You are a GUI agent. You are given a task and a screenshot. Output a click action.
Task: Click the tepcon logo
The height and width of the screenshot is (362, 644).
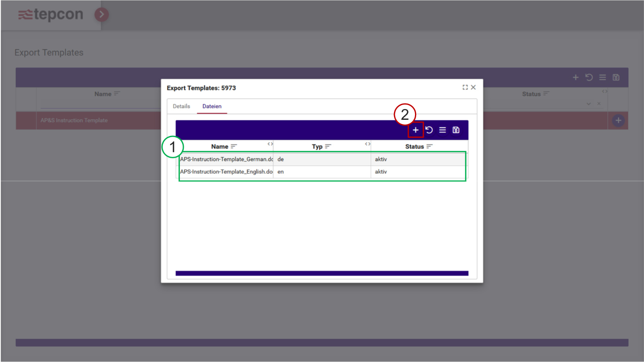pyautogui.click(x=51, y=14)
